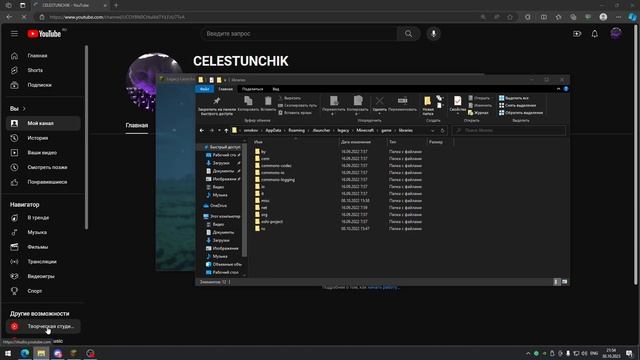
Task: Go up one folder level in Explorer
Action: 226,131
